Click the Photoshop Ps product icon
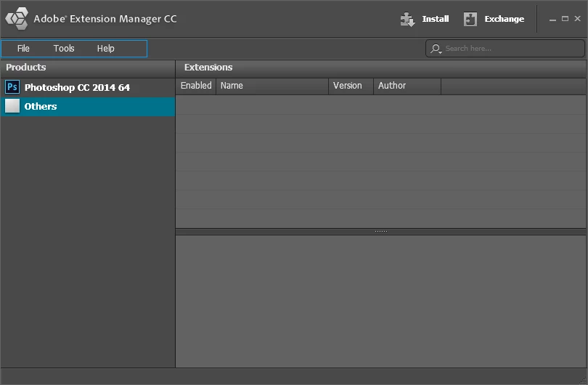588x385 pixels. pyautogui.click(x=12, y=87)
